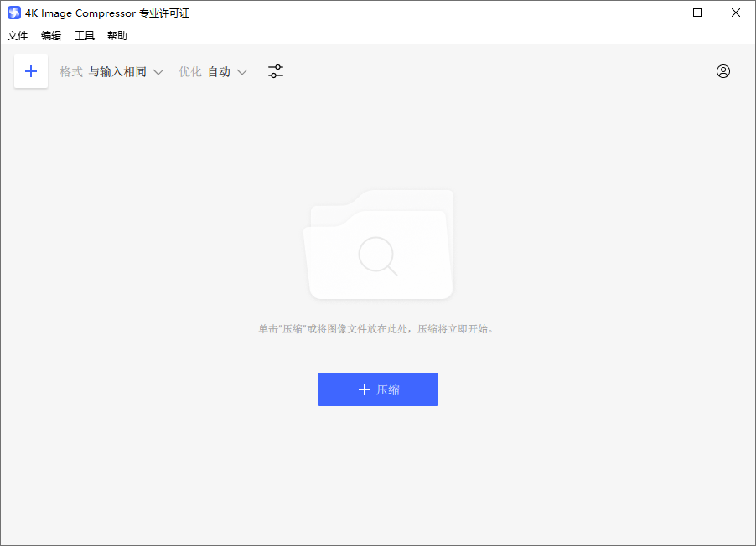Open the user account profile icon
Viewport: 756px width, 546px height.
click(x=723, y=71)
